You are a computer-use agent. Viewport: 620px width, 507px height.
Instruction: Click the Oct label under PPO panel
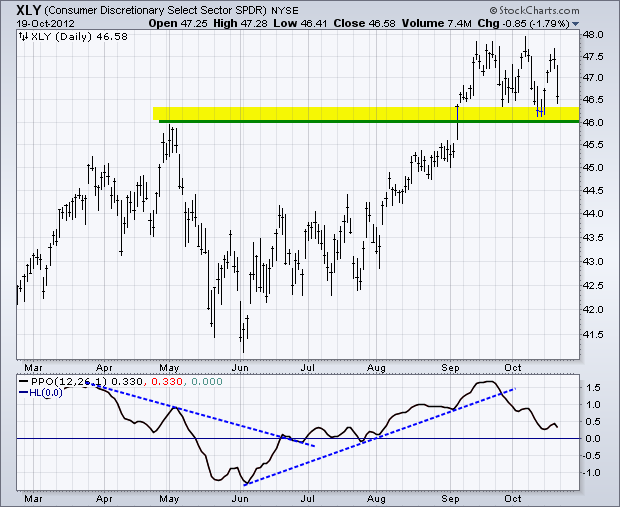click(513, 499)
